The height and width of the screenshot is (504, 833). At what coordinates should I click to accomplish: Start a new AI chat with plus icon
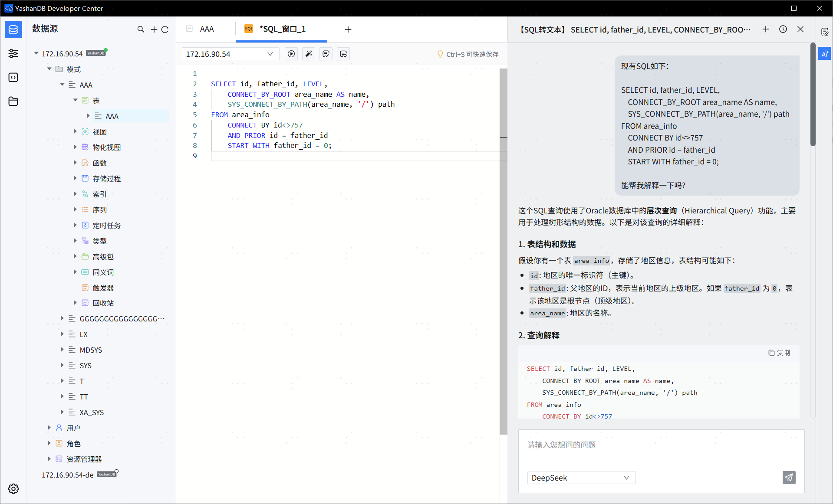[x=766, y=29]
